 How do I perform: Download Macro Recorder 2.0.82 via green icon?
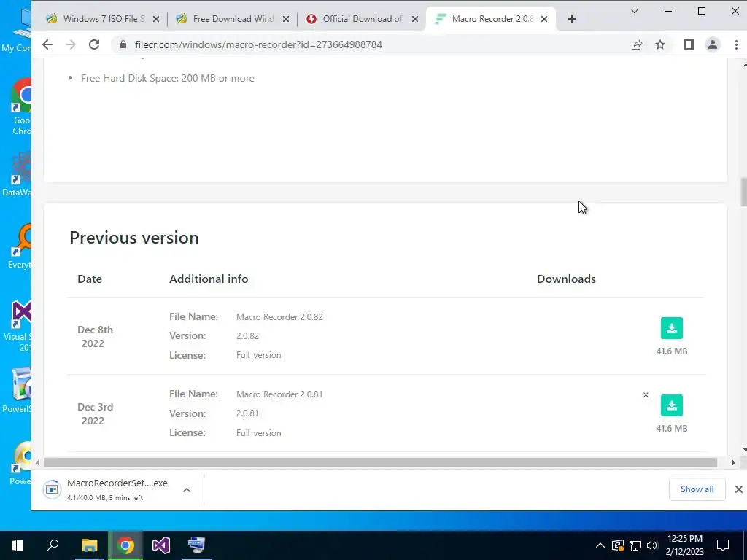pos(671,328)
